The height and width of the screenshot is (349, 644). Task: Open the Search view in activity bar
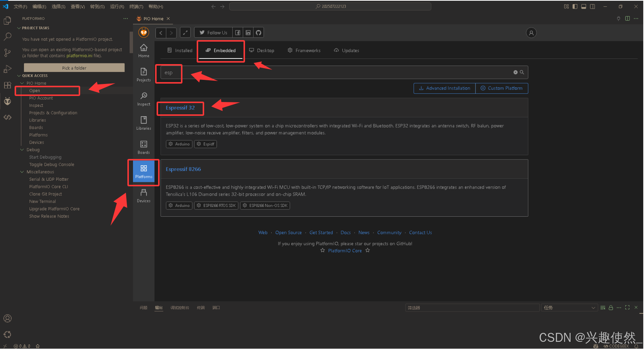[7, 37]
